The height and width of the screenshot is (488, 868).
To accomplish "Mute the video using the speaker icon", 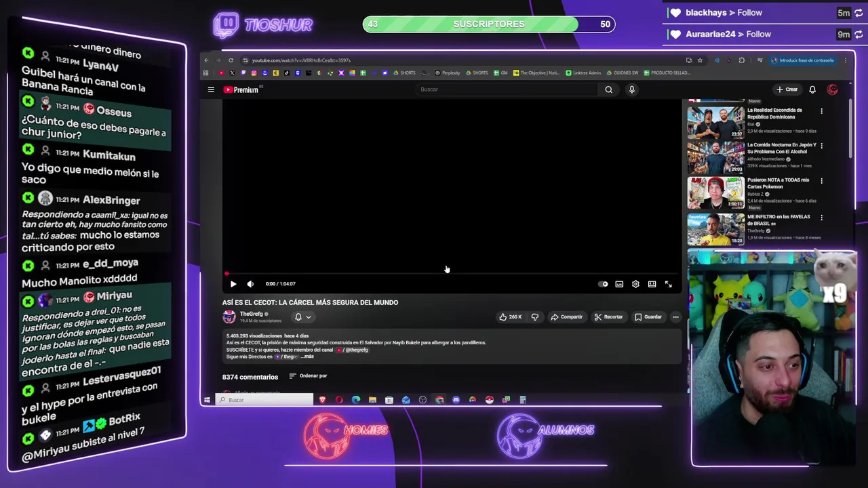I will [x=250, y=284].
